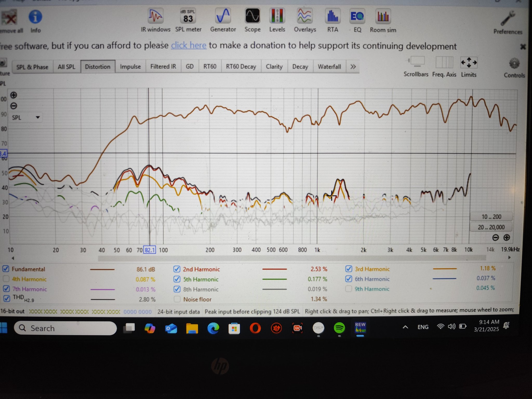532x399 pixels.
Task: Open the EQ window
Action: 357,16
